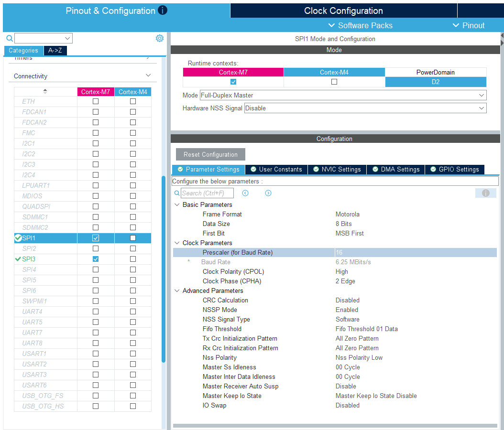Click Clock Polarity (CPOL) value High
Image resolution: width=504 pixels, height=430 pixels.
pyautogui.click(x=342, y=272)
